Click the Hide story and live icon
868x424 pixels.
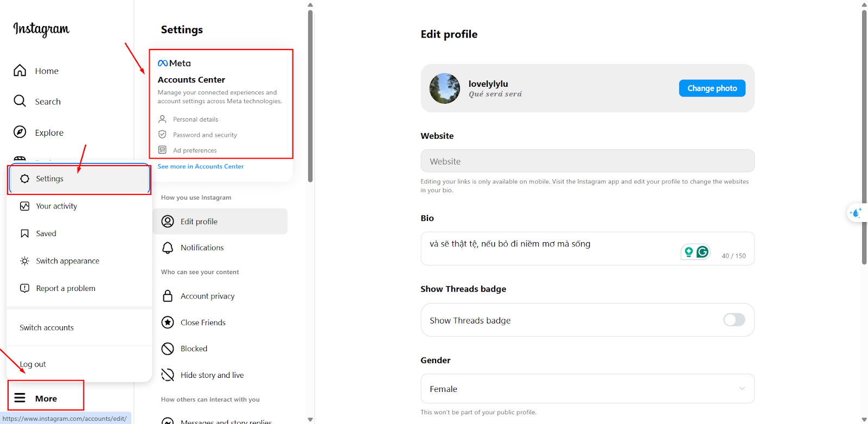pyautogui.click(x=168, y=375)
